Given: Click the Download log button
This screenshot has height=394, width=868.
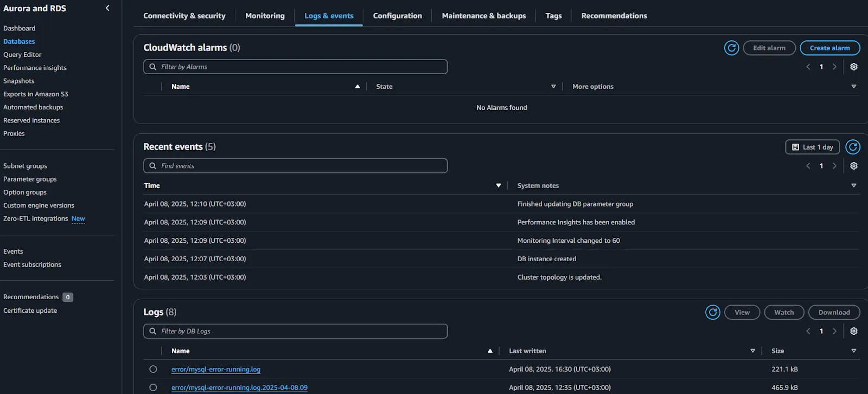Looking at the screenshot, I should pos(834,312).
